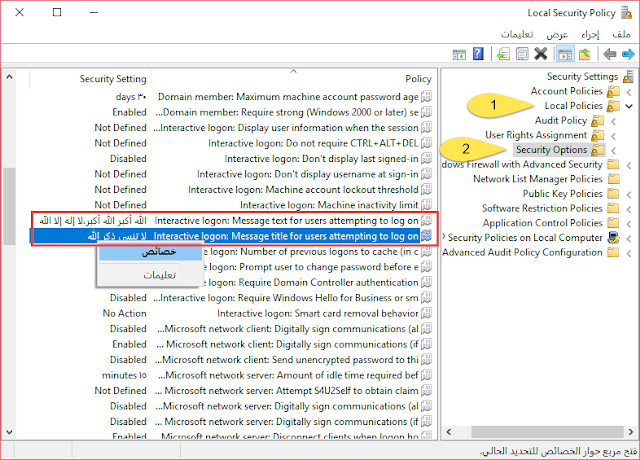Image resolution: width=640 pixels, height=460 pixels.
Task: Click the Audit Policy folder icon
Action: (598, 121)
